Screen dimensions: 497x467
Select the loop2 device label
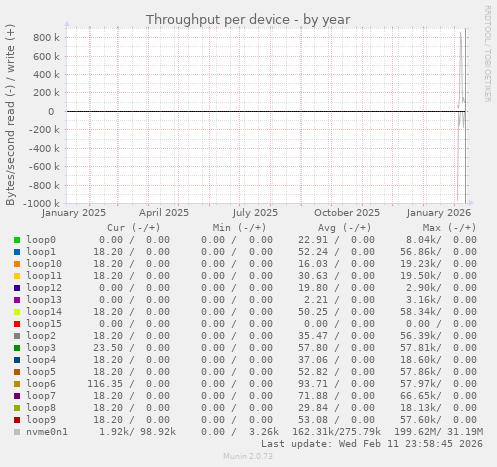[41, 336]
